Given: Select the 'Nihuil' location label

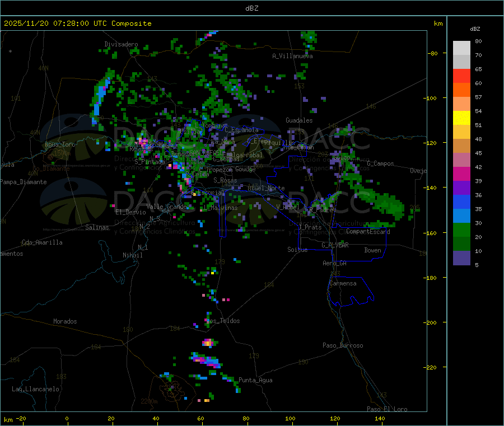Looking at the screenshot, I should (133, 255).
